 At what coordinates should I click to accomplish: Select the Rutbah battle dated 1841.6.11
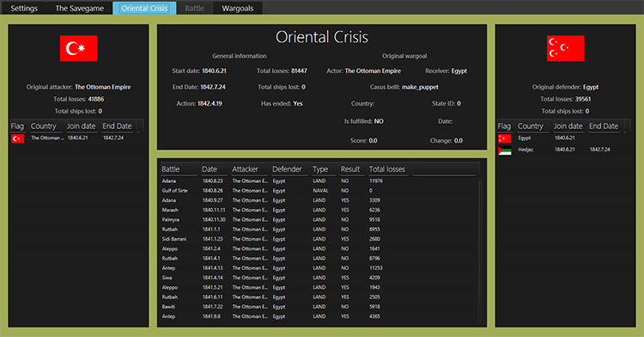(x=319, y=297)
